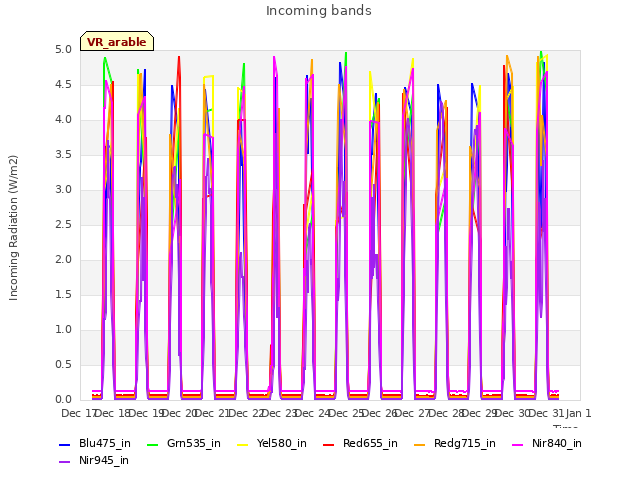This screenshot has width=640, height=480.
Task: Click the Redg715_in legend label
Action: (465, 443)
